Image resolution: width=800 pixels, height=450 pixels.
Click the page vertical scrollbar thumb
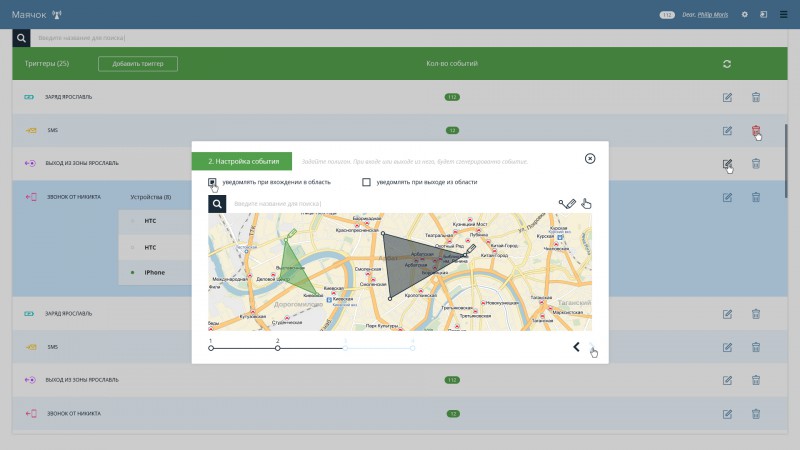point(786,161)
